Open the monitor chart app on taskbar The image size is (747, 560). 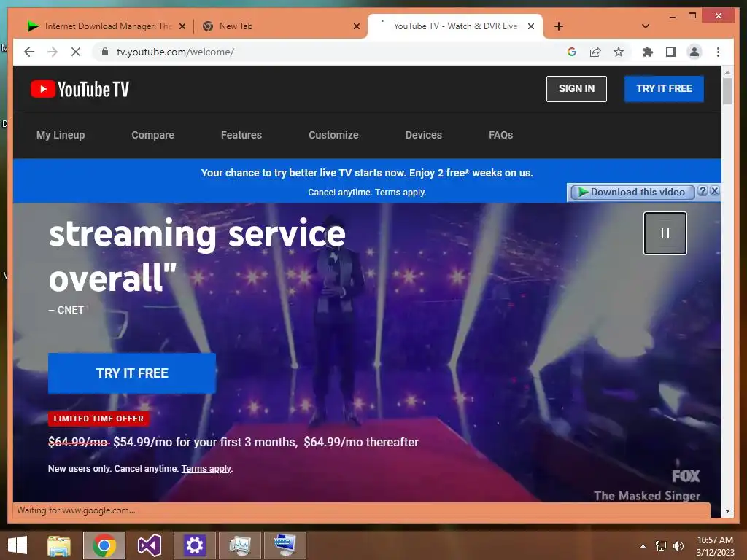239,545
